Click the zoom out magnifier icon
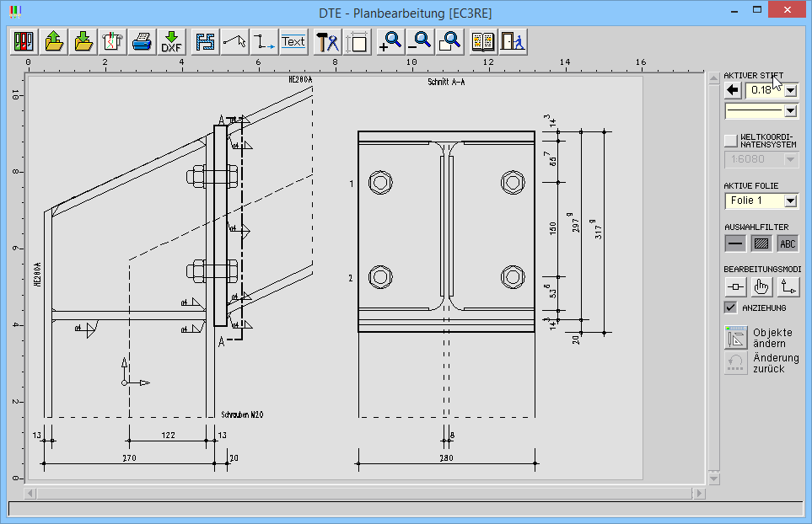Image resolution: width=812 pixels, height=524 pixels. pos(420,41)
